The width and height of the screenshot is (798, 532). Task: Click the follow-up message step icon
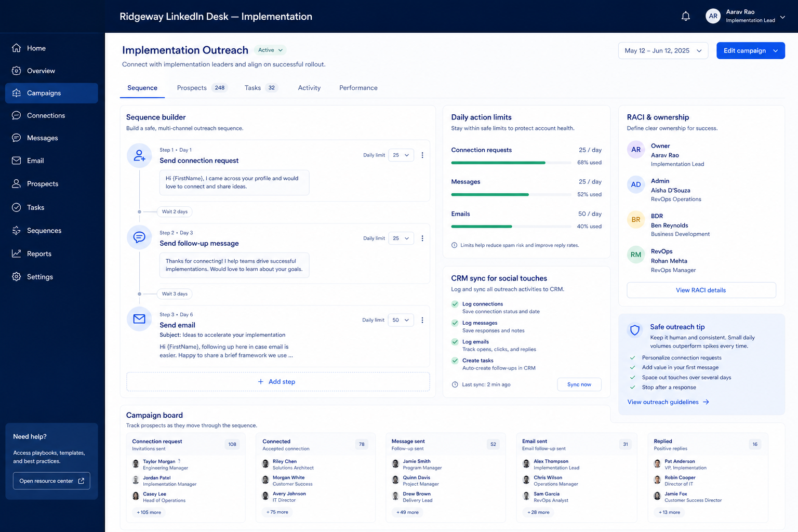[x=139, y=237]
